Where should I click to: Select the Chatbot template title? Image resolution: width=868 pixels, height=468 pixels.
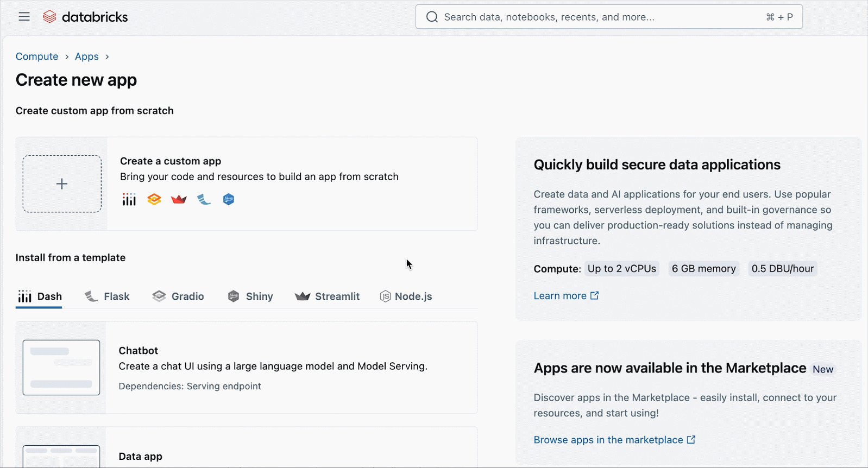point(139,351)
